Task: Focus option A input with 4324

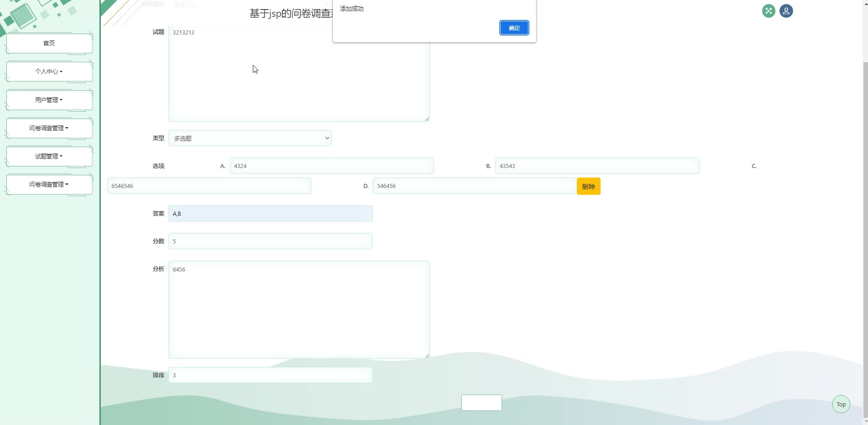Action: coord(332,166)
